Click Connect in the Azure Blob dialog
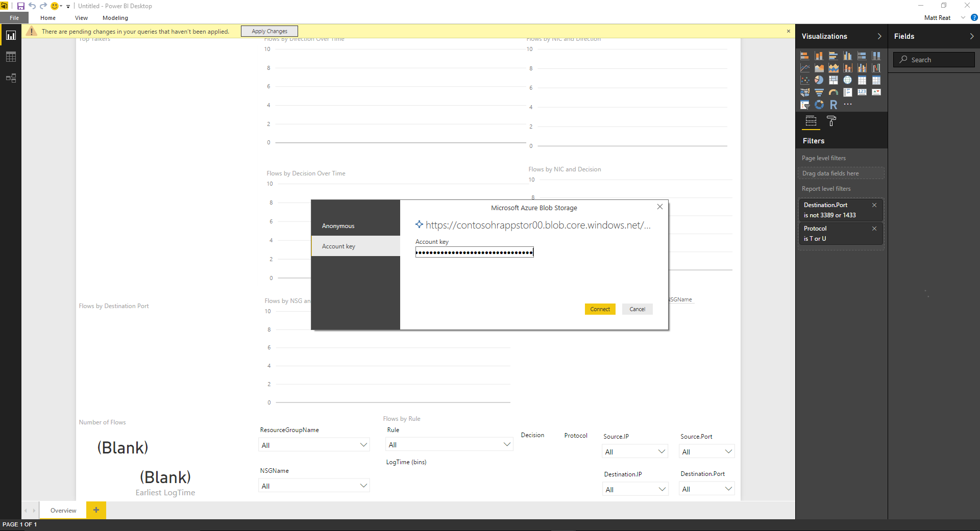 pyautogui.click(x=600, y=309)
